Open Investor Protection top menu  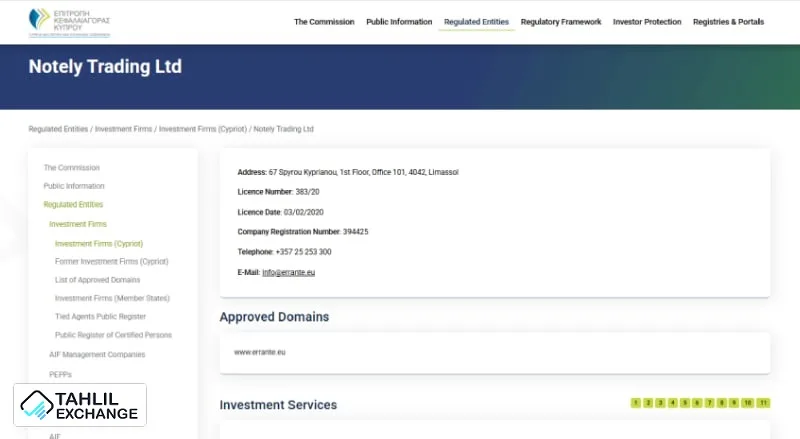[647, 22]
